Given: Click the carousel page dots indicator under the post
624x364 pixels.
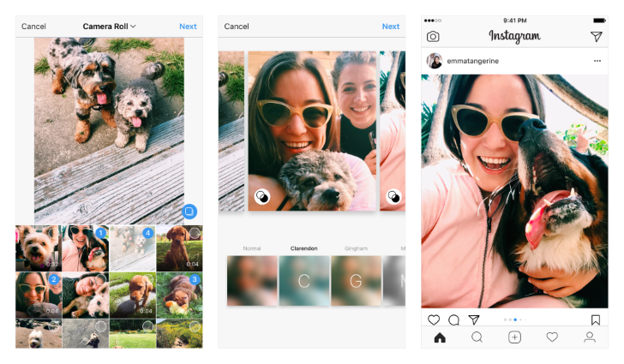Looking at the screenshot, I should pos(515,319).
